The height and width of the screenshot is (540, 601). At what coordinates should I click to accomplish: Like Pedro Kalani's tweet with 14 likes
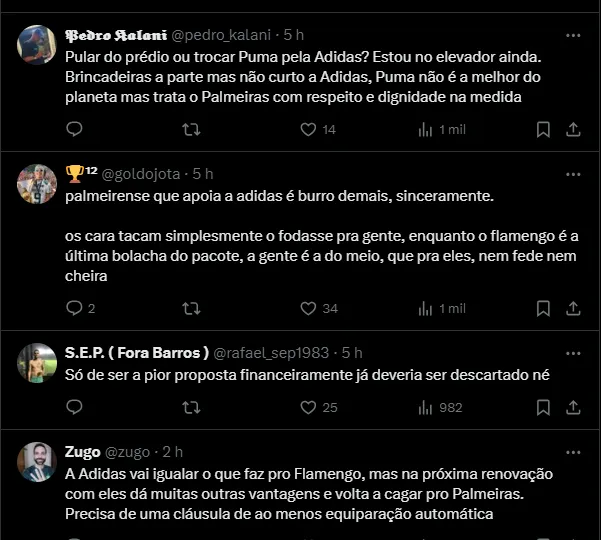click(308, 129)
